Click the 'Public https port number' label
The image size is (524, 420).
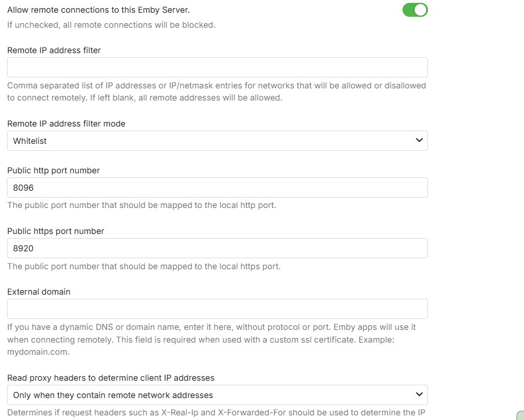[56, 231]
